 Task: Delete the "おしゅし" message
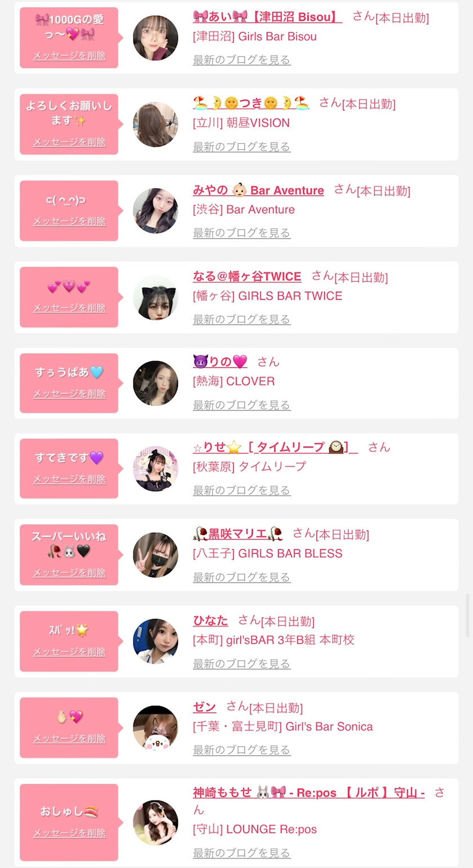tap(69, 833)
